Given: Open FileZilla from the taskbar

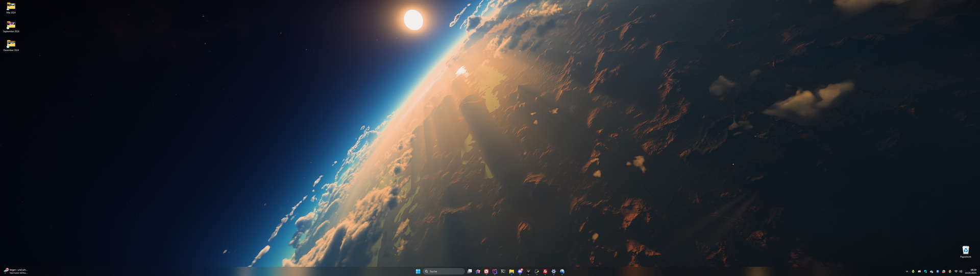Looking at the screenshot, I should click(x=545, y=271).
